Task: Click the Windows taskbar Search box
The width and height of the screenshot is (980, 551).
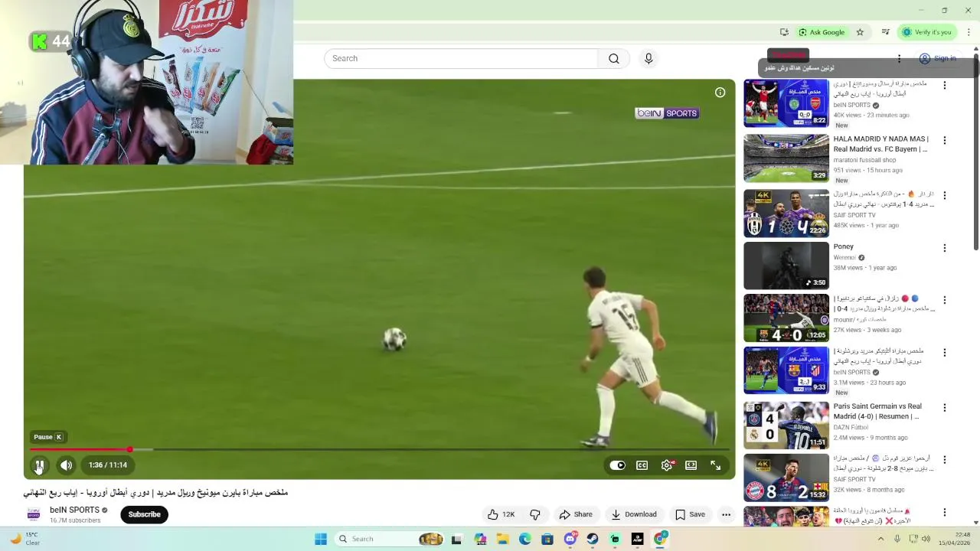Action: click(x=390, y=539)
